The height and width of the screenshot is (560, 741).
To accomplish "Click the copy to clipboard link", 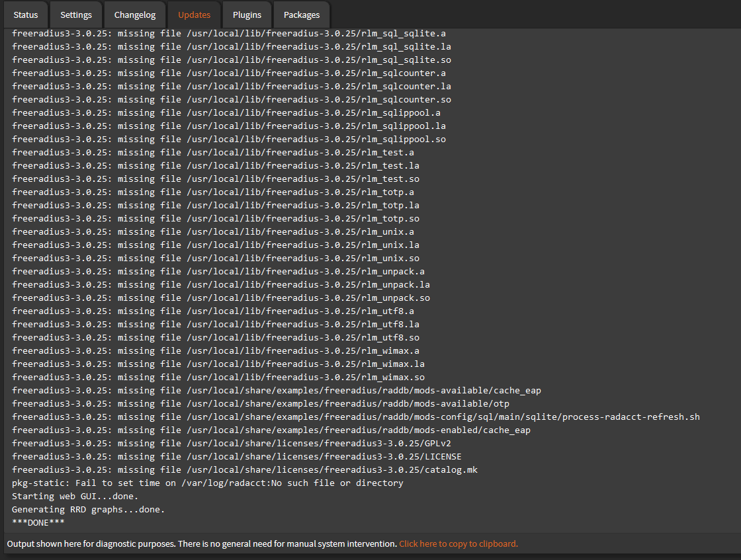I will [458, 543].
